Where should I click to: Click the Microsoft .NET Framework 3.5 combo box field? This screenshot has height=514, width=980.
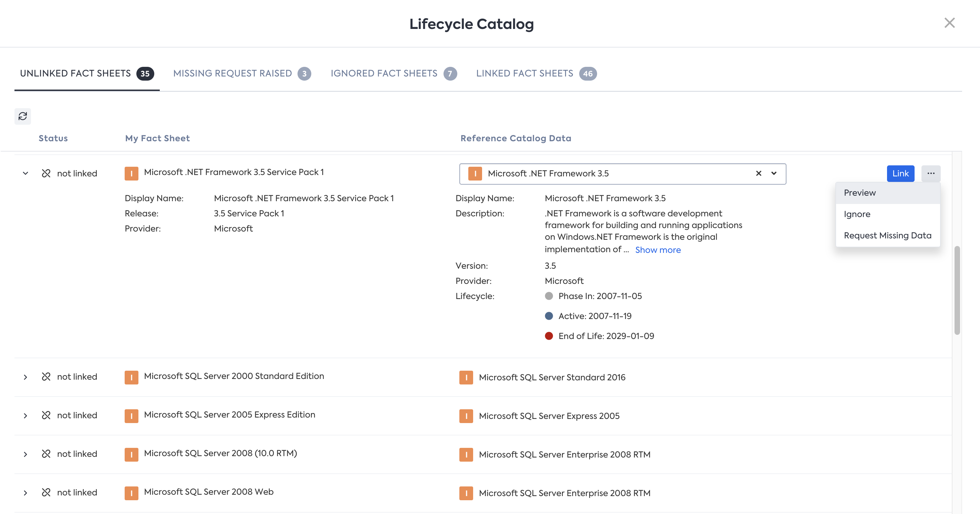(623, 174)
